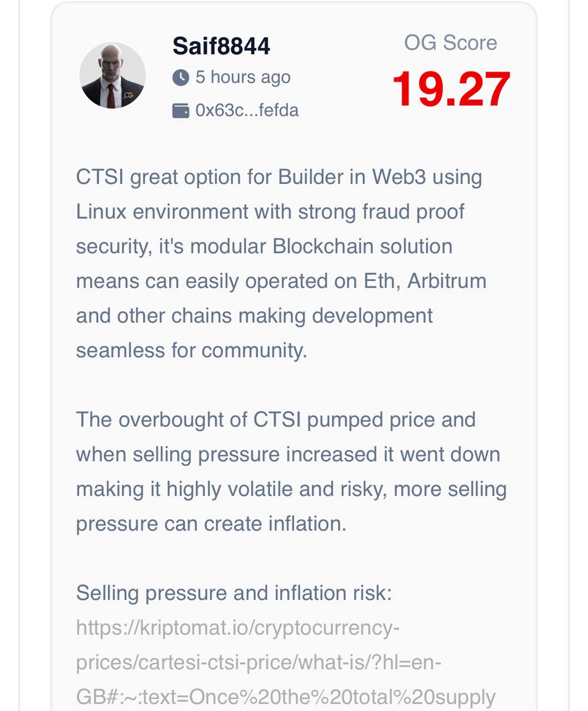
Task: Click the red 19.27 score value
Action: click(451, 89)
